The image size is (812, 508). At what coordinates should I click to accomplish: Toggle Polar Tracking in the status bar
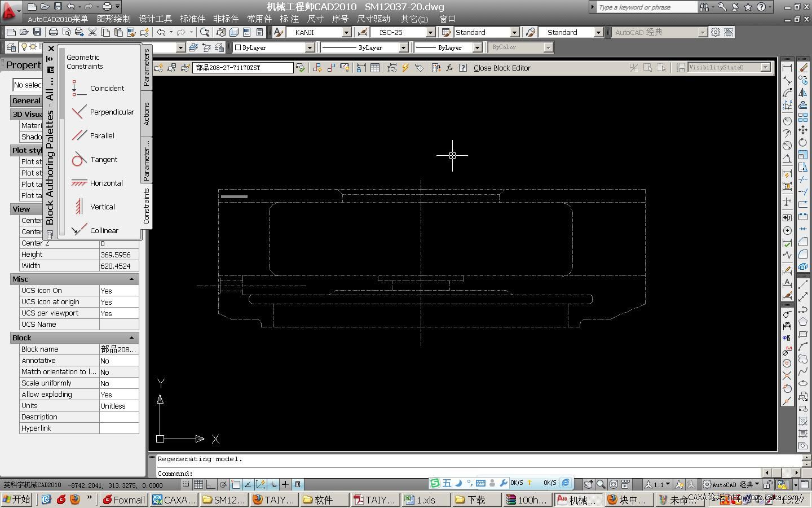pyautogui.click(x=223, y=484)
